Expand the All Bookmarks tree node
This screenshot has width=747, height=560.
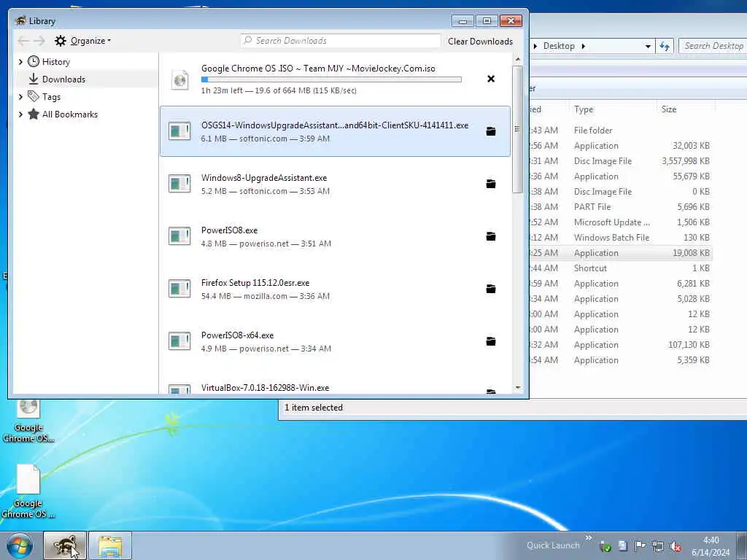[x=20, y=114]
